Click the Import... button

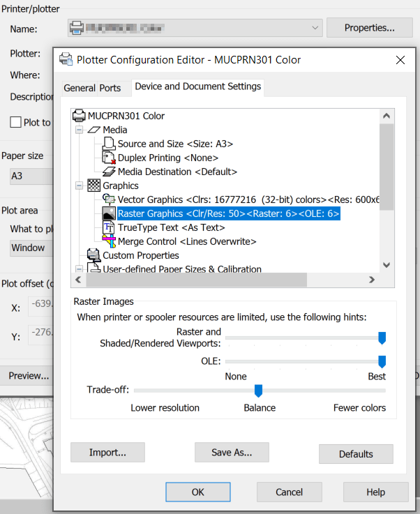point(107,453)
